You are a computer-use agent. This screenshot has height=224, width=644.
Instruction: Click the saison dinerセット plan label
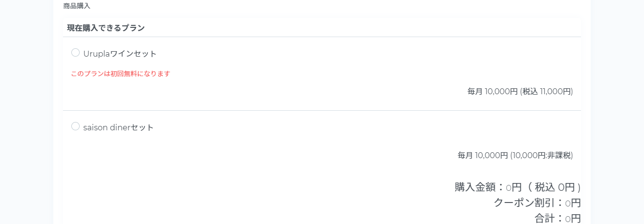[119, 127]
